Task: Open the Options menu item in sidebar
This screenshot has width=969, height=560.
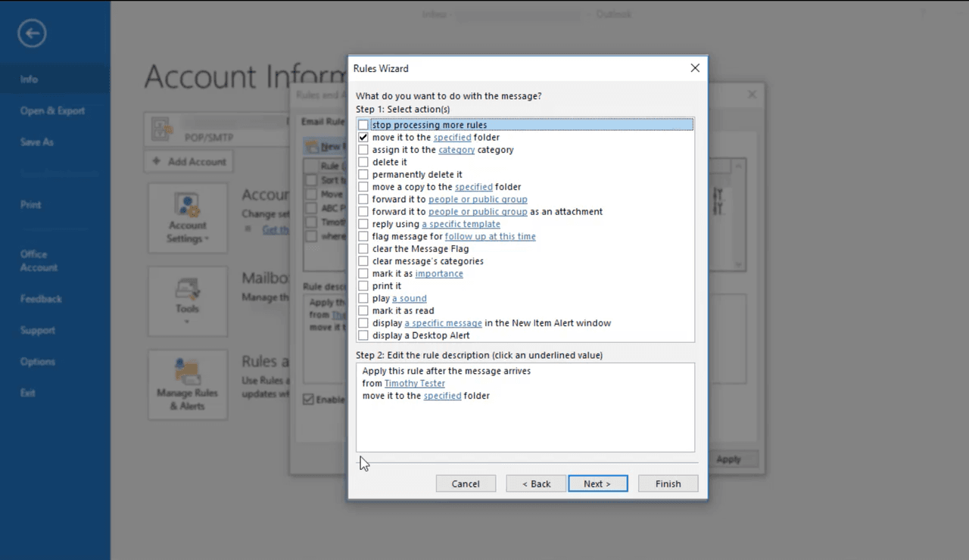Action: click(x=38, y=362)
